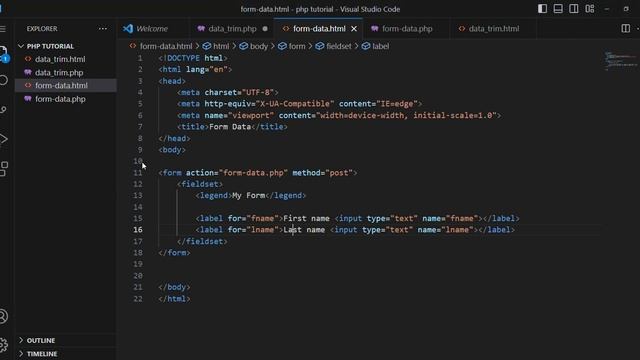This screenshot has height=360, width=640.
Task: Click "form-data.php" action attribute value
Action: pyautogui.click(x=253, y=173)
